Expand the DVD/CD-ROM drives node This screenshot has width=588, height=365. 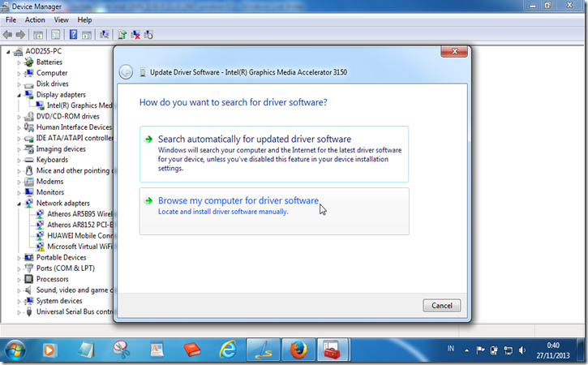(x=19, y=117)
